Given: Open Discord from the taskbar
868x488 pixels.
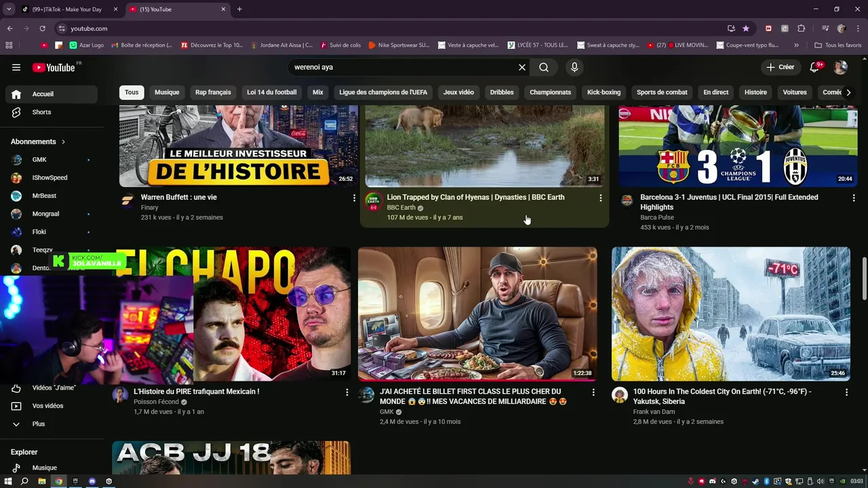Looking at the screenshot, I should pos(92,481).
